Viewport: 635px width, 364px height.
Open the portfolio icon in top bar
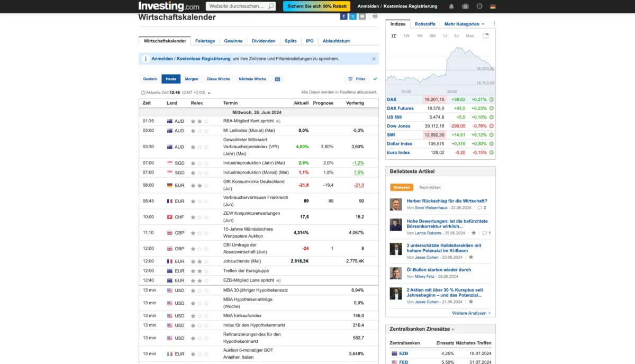point(466,6)
